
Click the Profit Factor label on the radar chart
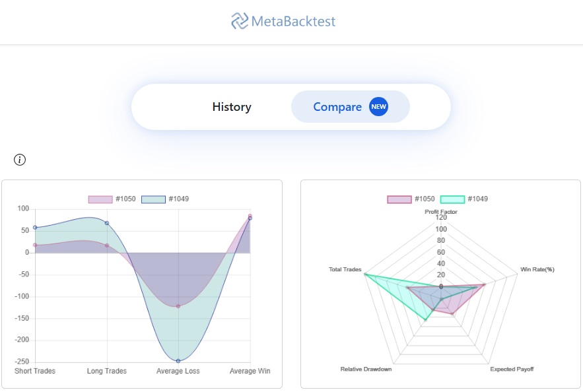click(x=440, y=212)
